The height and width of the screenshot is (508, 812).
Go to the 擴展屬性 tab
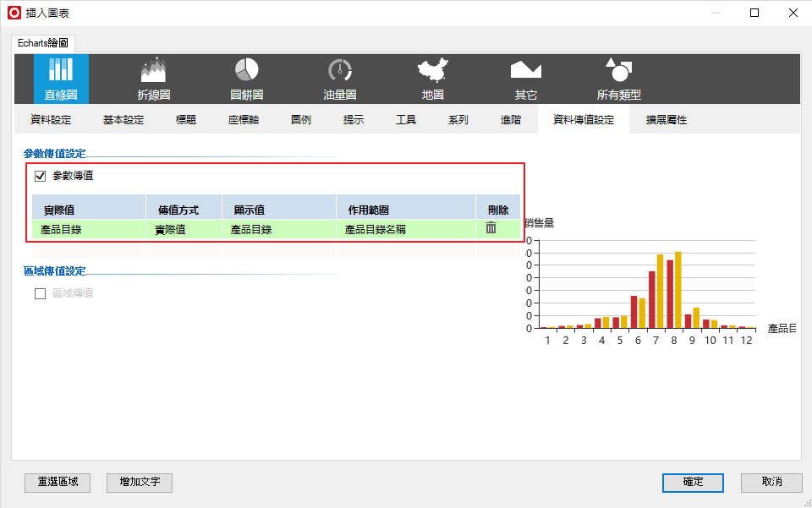pyautogui.click(x=667, y=120)
